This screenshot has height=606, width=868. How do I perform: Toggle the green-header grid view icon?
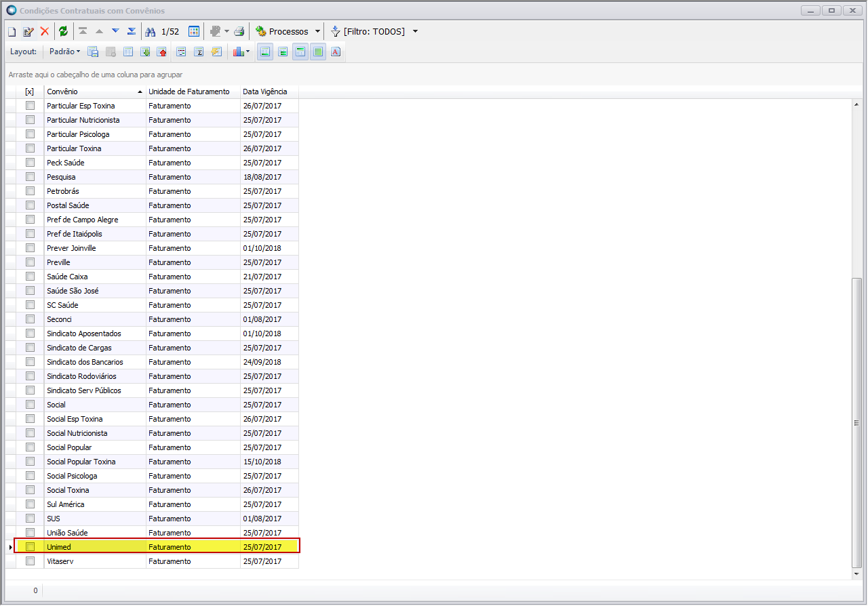click(x=300, y=52)
